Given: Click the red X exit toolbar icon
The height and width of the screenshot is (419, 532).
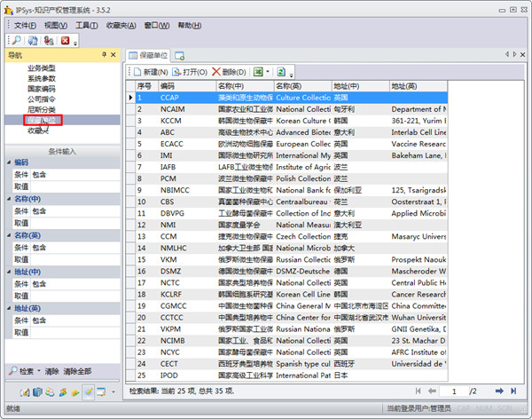Looking at the screenshot, I should tap(65, 41).
